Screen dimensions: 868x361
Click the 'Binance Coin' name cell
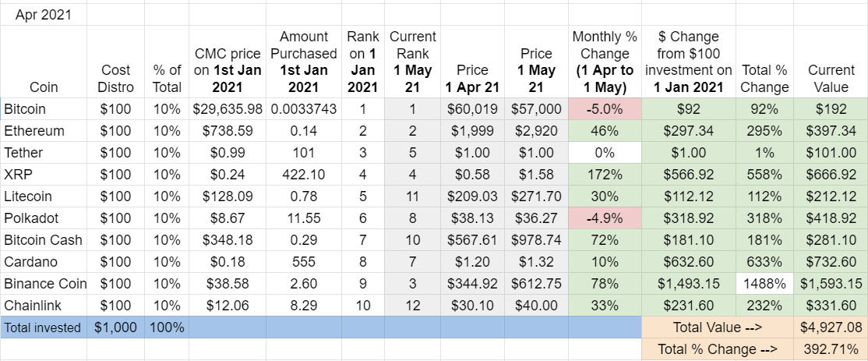point(44,284)
